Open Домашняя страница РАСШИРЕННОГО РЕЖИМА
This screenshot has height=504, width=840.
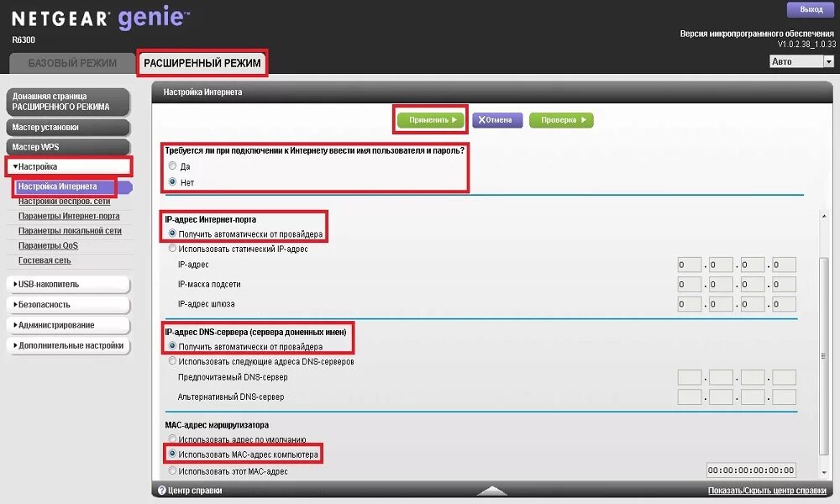(x=68, y=102)
